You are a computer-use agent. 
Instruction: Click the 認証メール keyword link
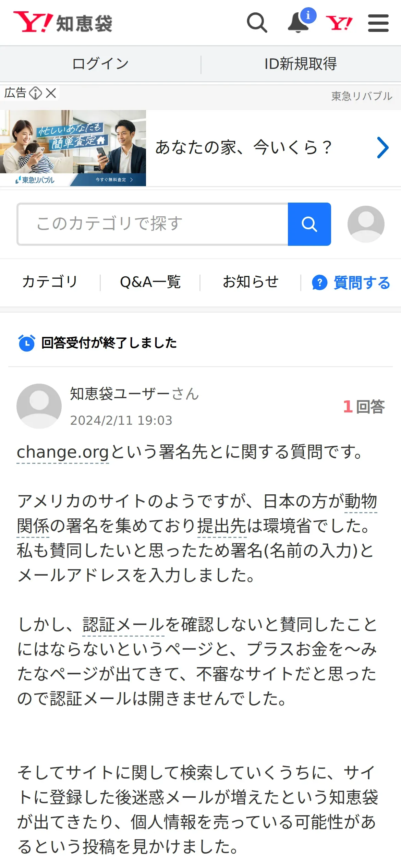(x=123, y=625)
